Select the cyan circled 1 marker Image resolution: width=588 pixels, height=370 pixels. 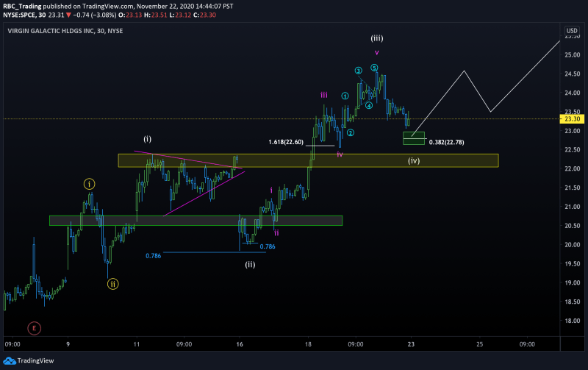pyautogui.click(x=345, y=96)
